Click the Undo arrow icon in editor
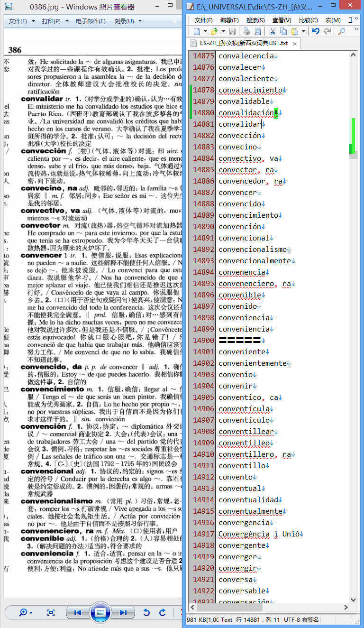 click(x=316, y=31)
